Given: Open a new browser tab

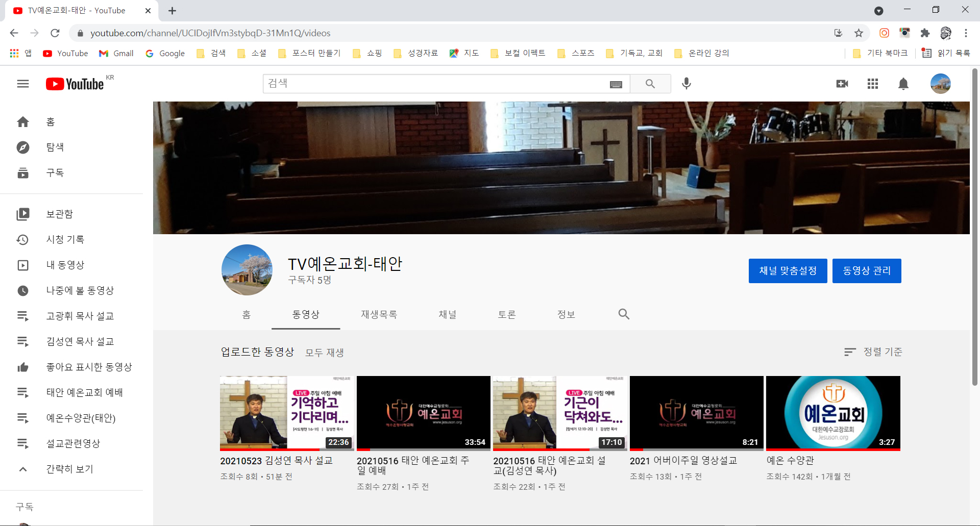Looking at the screenshot, I should [172, 11].
